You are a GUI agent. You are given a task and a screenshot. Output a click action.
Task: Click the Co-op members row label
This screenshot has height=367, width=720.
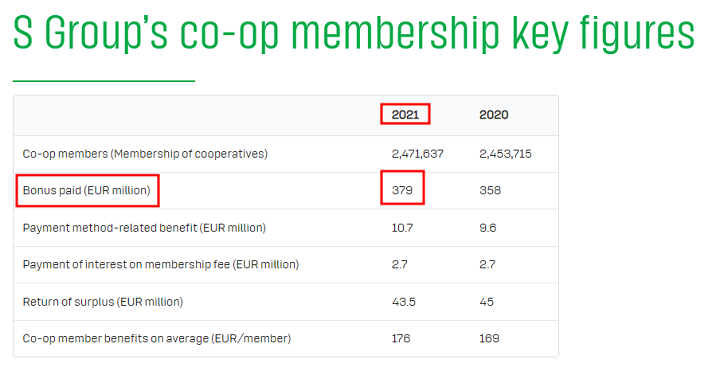click(145, 154)
